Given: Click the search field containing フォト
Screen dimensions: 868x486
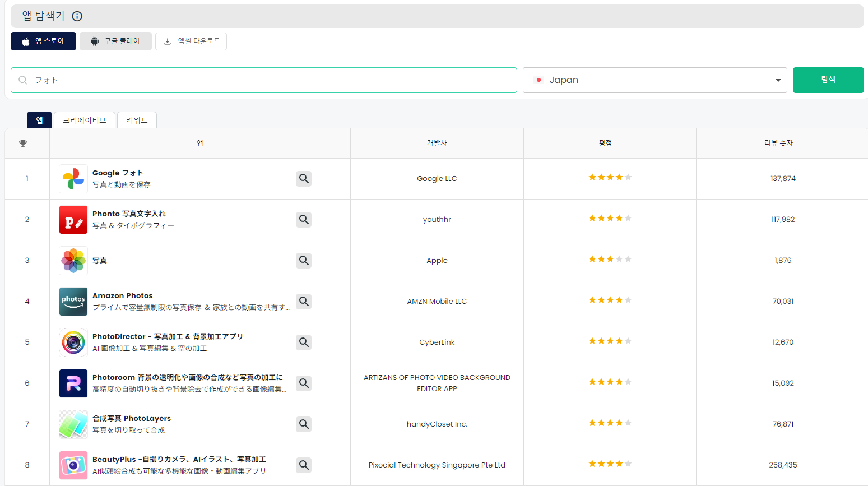Looking at the screenshot, I should [x=264, y=80].
